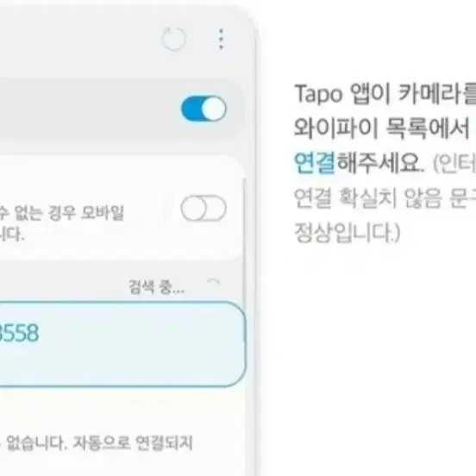Click the gray 연결 확실치 않음 note
Screen dimensions: 476x476
pyautogui.click(x=385, y=198)
